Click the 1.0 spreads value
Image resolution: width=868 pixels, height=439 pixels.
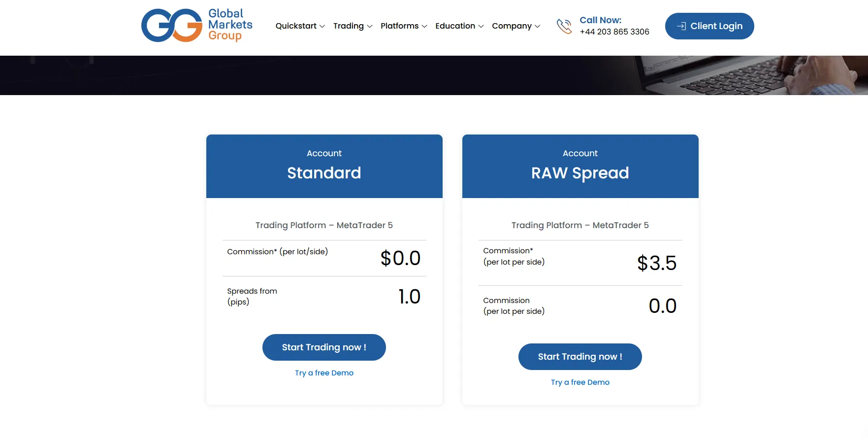point(409,297)
